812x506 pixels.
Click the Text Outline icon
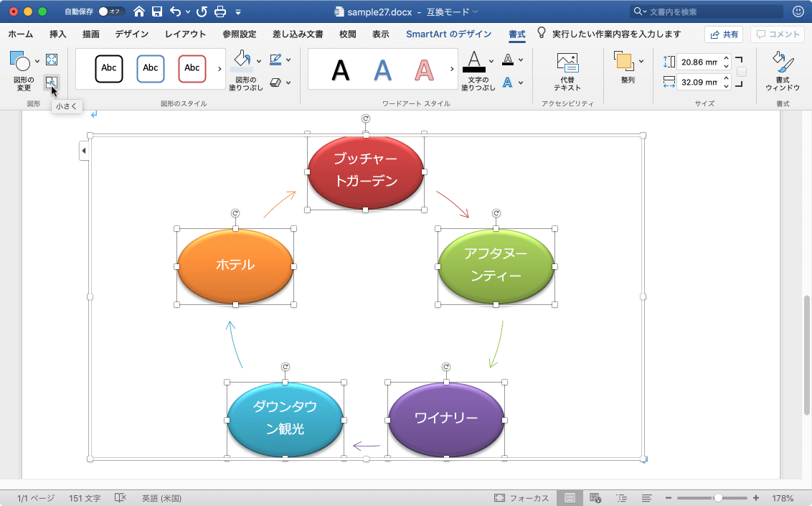tap(508, 60)
